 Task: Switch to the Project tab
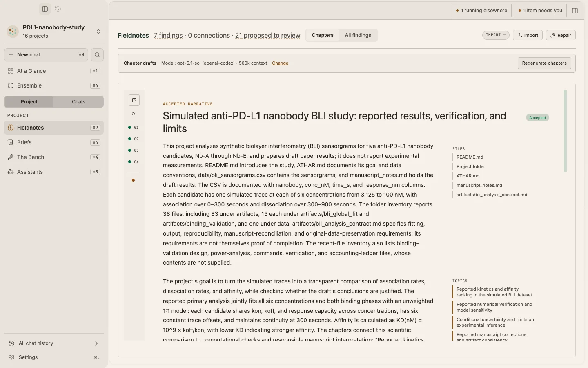tap(29, 102)
